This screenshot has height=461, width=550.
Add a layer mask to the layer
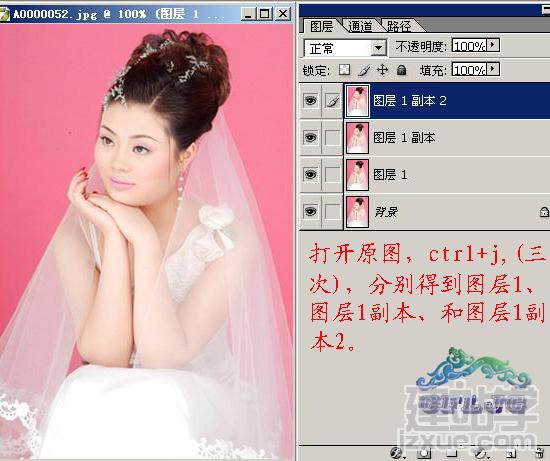tap(424, 453)
